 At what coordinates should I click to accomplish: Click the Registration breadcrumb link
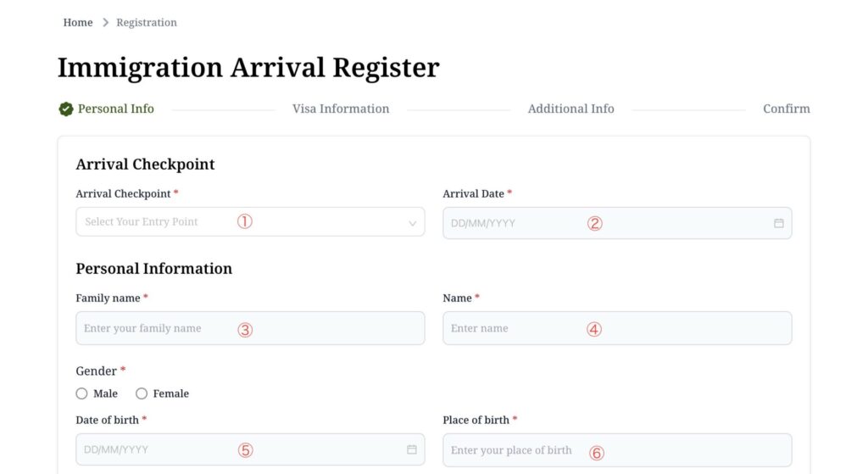(x=147, y=23)
